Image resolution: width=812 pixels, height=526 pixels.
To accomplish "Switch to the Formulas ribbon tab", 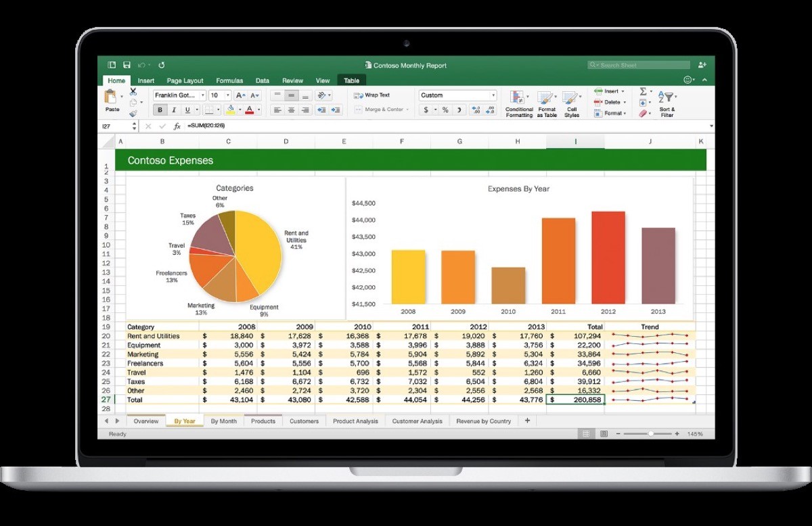I will (x=229, y=80).
